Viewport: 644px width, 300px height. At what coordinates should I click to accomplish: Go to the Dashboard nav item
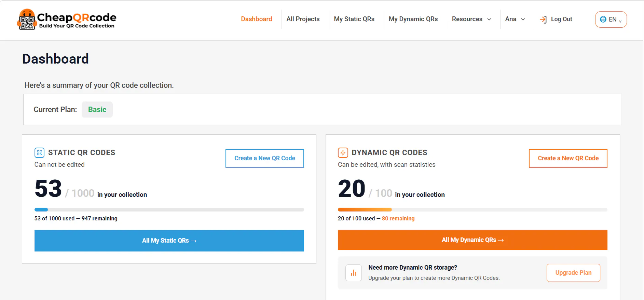coord(257,19)
